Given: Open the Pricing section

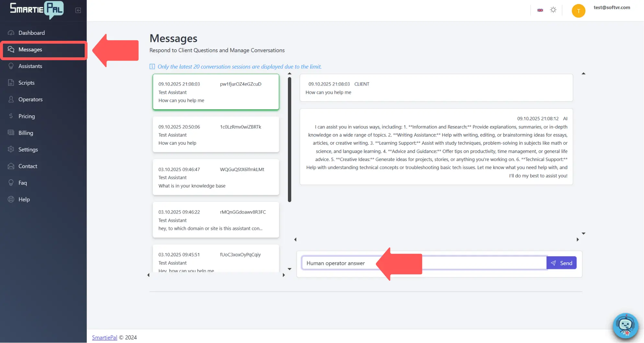Looking at the screenshot, I should click(26, 116).
